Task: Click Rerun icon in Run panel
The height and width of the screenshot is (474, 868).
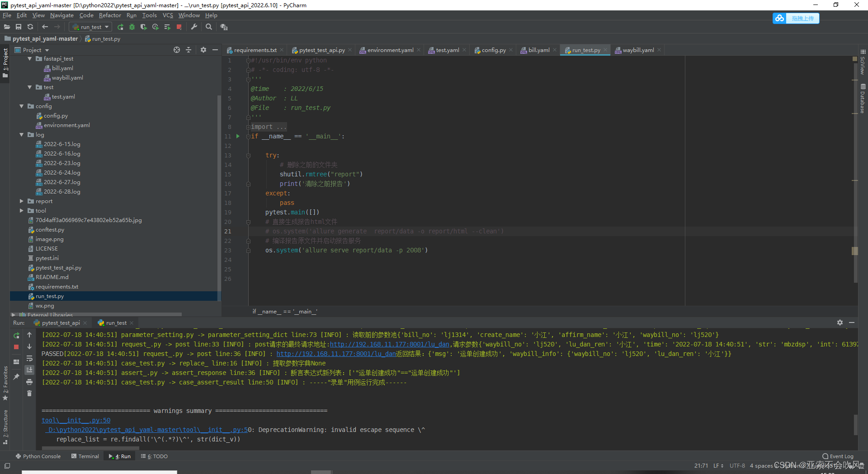Action: click(16, 336)
